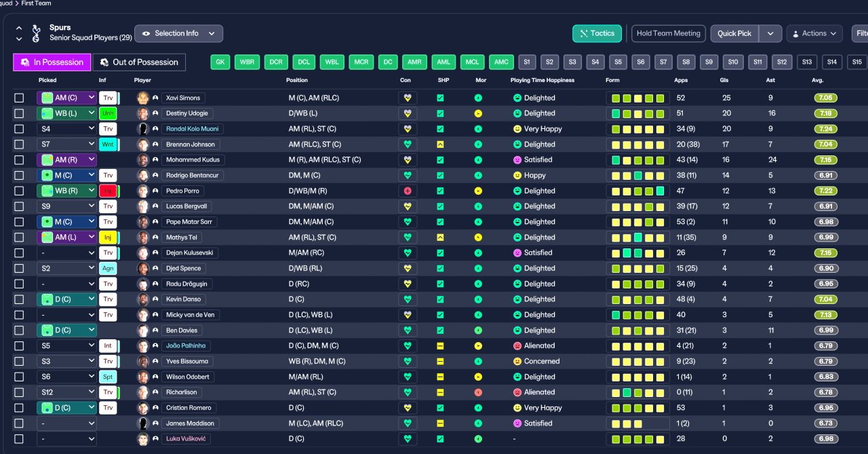Switch to the In Possession tab
The image size is (868, 454).
point(52,62)
